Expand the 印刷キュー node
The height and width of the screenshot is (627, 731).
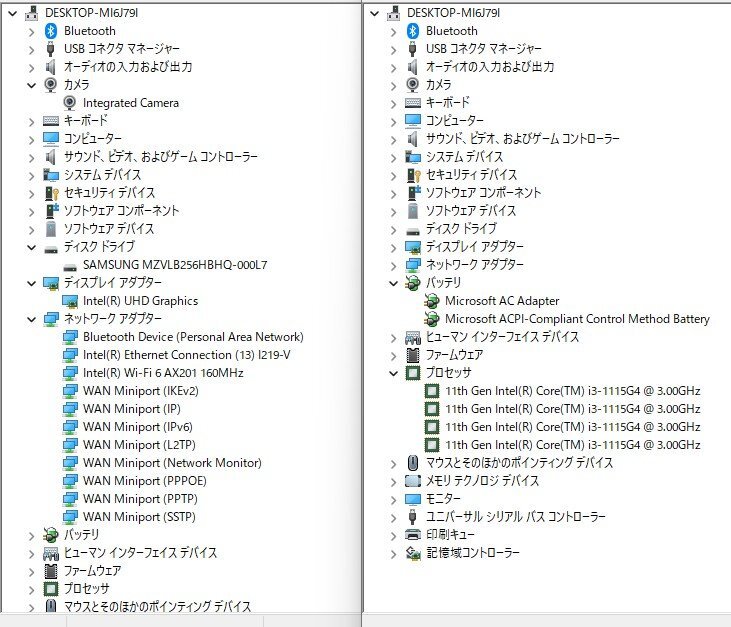pos(393,536)
